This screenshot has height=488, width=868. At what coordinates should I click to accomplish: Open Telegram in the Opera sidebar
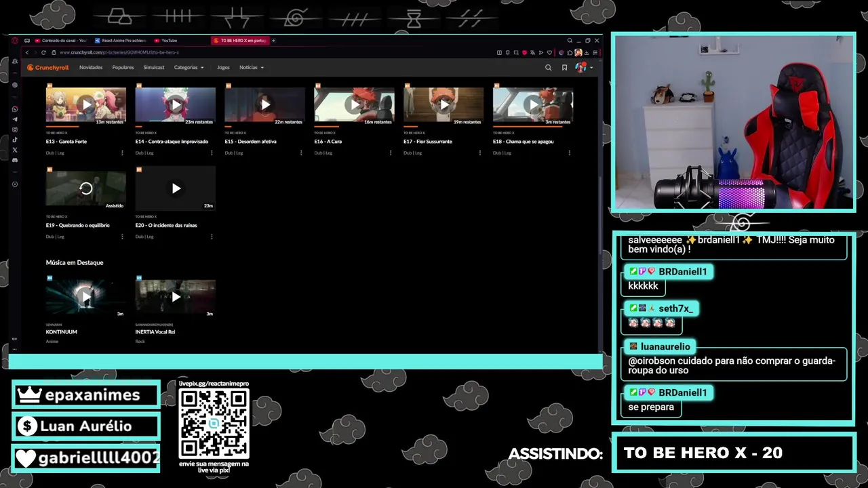click(x=15, y=119)
